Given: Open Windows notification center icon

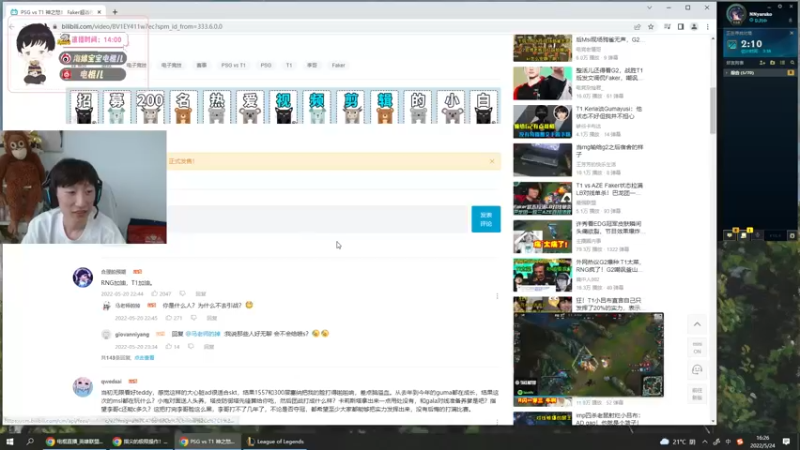Looking at the screenshot, I should pos(786,441).
